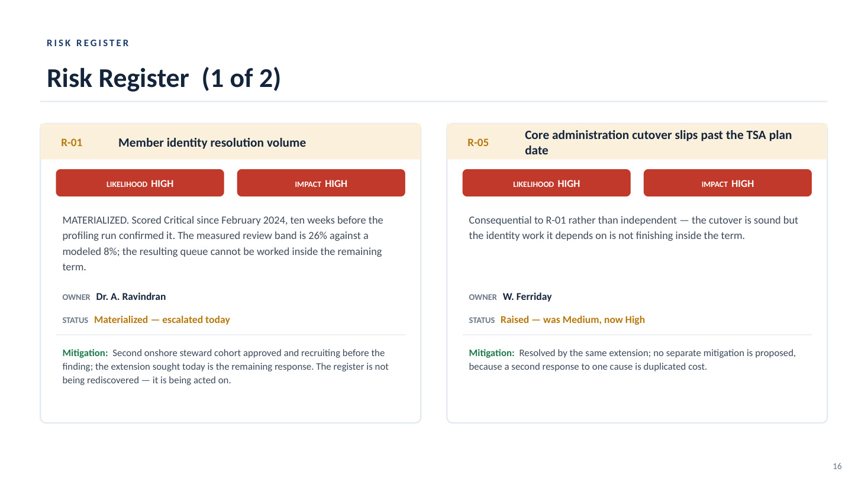The width and height of the screenshot is (868, 488).
Task: Click status Materialized — escalated today
Action: click(x=162, y=319)
